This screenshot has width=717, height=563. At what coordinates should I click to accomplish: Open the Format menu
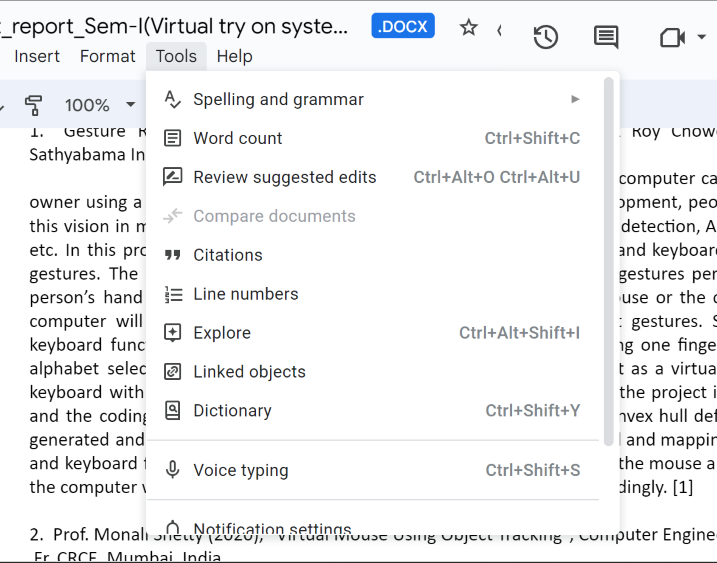(x=107, y=56)
